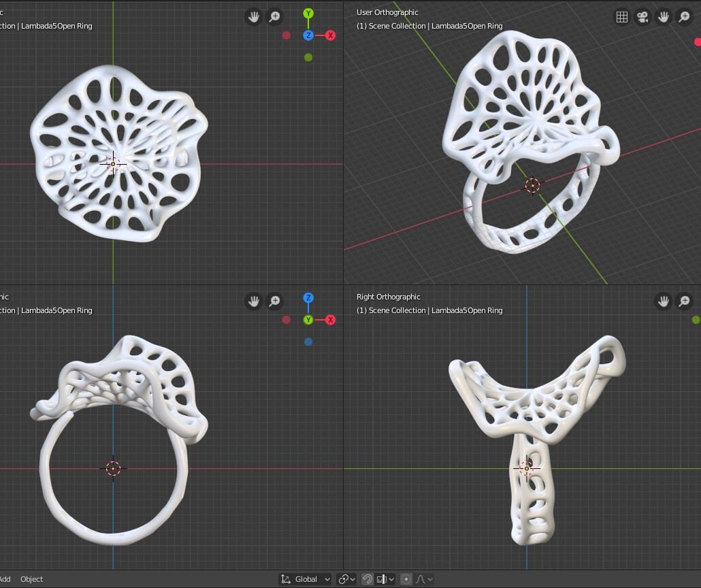Click the negative X red dot in the front view gizmo
Image resolution: width=701 pixels, height=588 pixels.
[287, 320]
